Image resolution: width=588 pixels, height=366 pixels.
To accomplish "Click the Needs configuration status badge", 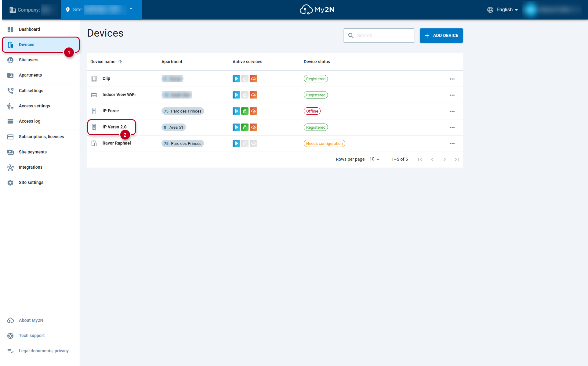I will 324,143.
